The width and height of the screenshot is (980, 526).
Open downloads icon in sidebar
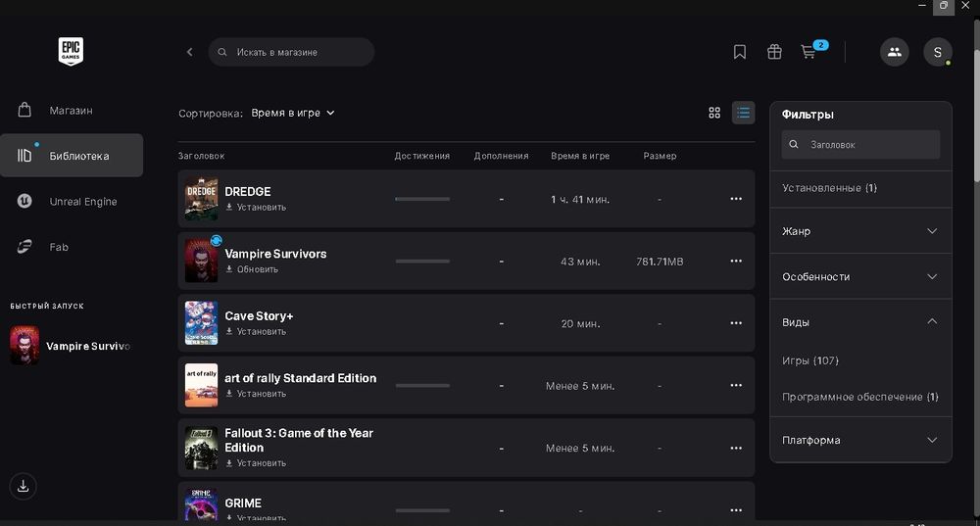click(24, 485)
